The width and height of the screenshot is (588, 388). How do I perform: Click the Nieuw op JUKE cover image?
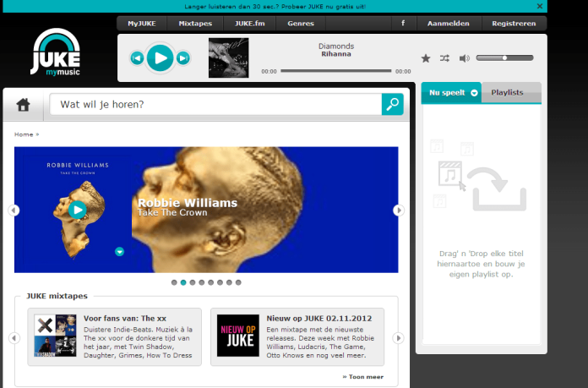pyautogui.click(x=238, y=336)
